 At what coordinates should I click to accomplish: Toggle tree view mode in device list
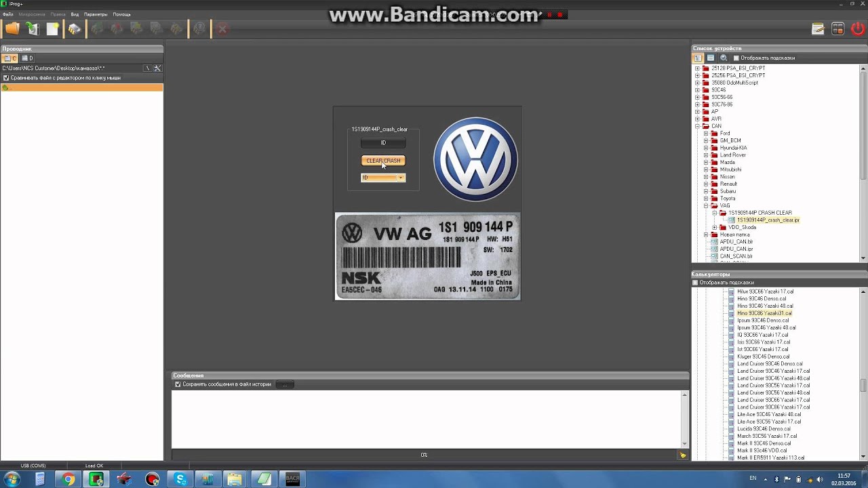[698, 58]
